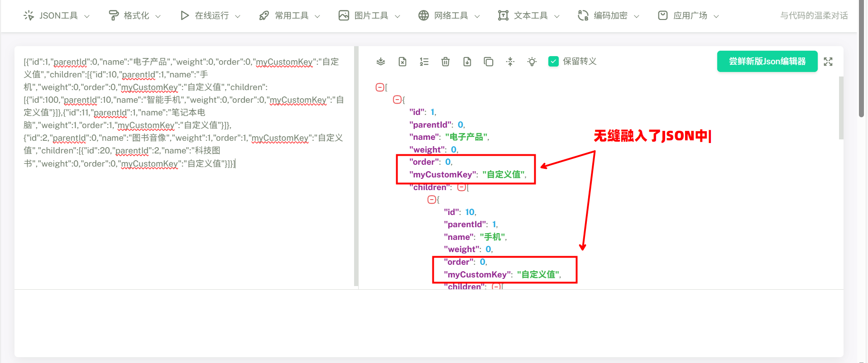Click the fullscreen expand icon
This screenshot has width=868, height=363.
[828, 62]
